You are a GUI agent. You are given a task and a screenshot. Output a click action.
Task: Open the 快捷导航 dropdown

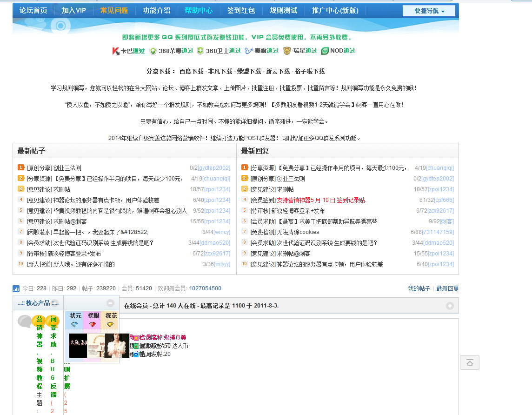tap(428, 10)
